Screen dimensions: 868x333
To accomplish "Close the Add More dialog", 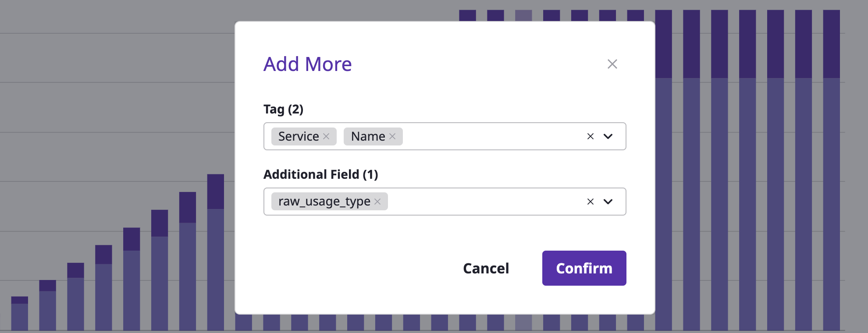I will [x=612, y=64].
